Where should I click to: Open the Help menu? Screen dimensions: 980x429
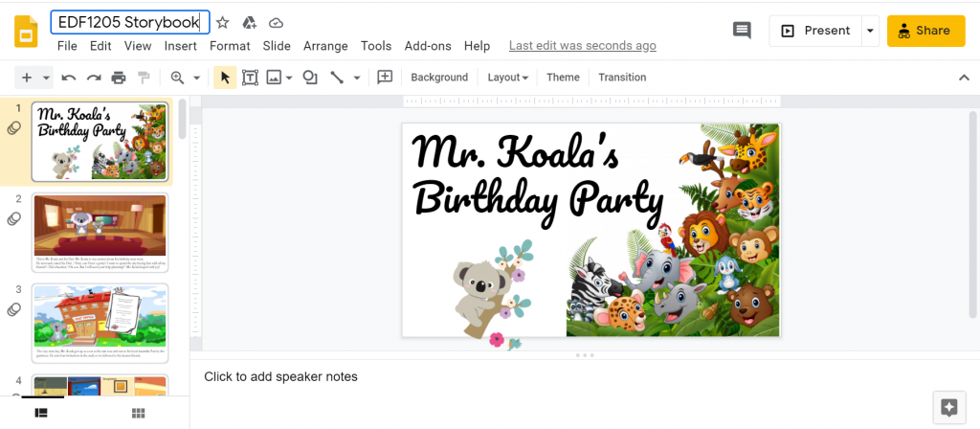(x=477, y=46)
